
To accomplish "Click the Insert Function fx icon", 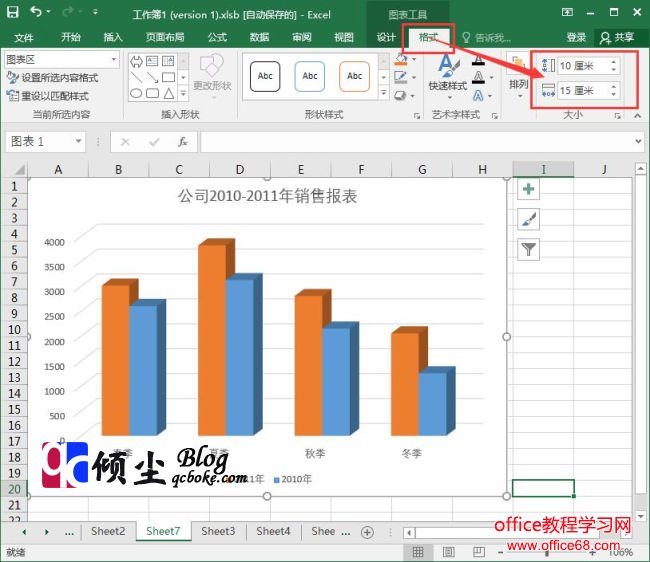I will coord(183,142).
